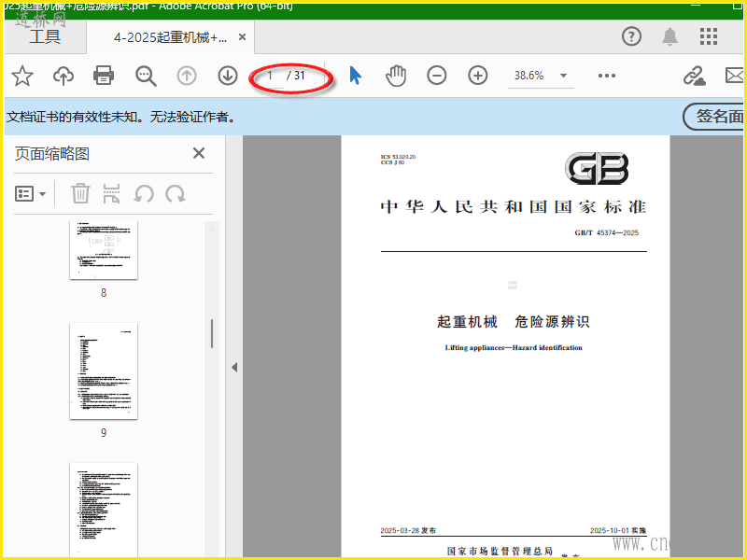Click the text 中华人民共和国国家标准

(x=513, y=206)
